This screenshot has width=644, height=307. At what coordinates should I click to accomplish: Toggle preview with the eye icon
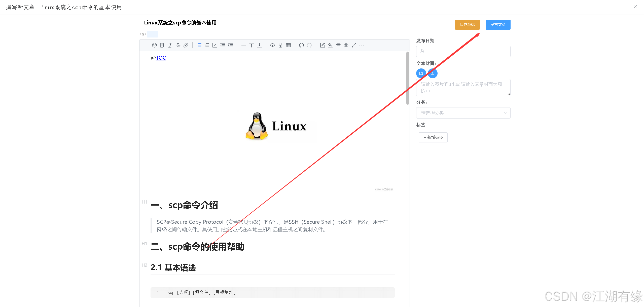346,45
